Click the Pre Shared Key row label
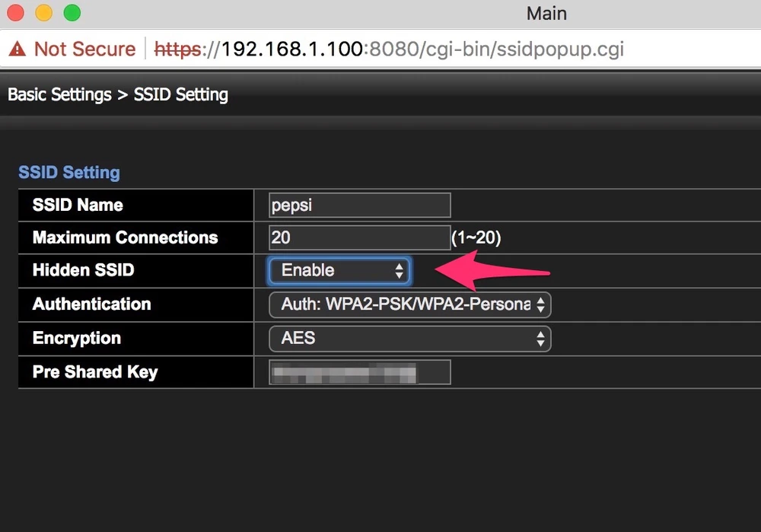Viewport: 761px width, 532px height. [x=95, y=372]
